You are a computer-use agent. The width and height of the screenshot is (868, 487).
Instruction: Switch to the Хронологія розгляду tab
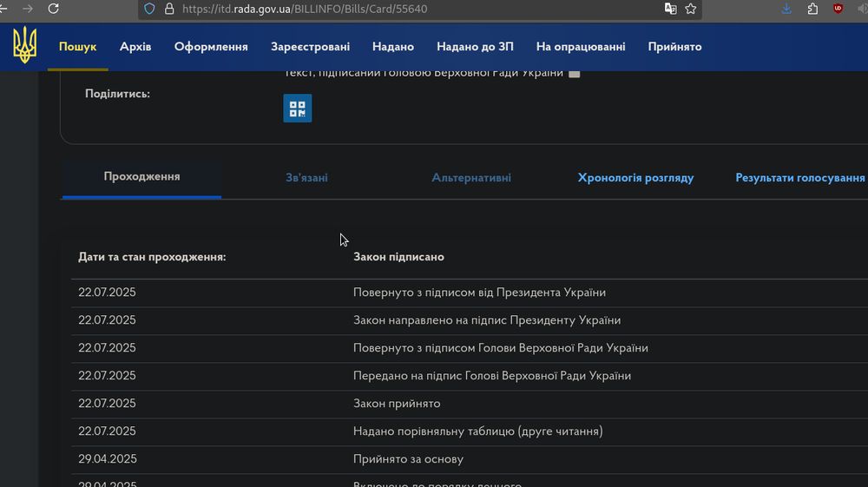(x=635, y=178)
